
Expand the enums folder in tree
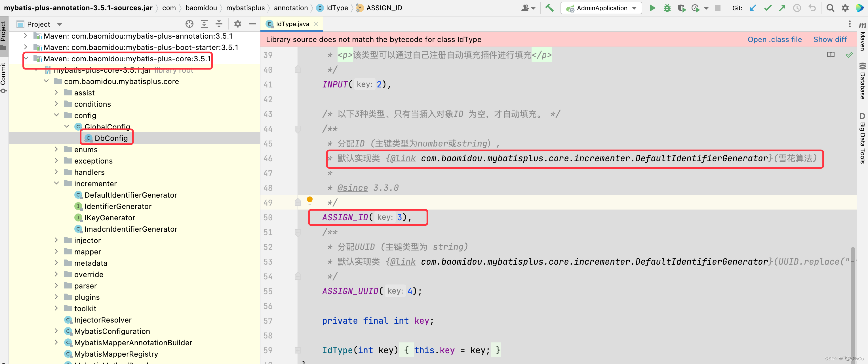tap(56, 149)
